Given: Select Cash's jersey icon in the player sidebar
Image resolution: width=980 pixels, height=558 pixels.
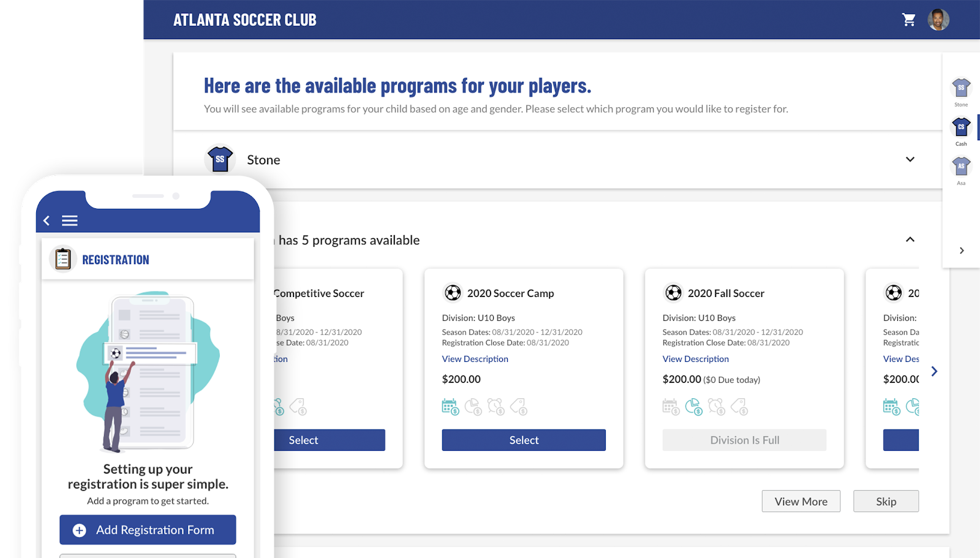Looking at the screenshot, I should pos(960,127).
